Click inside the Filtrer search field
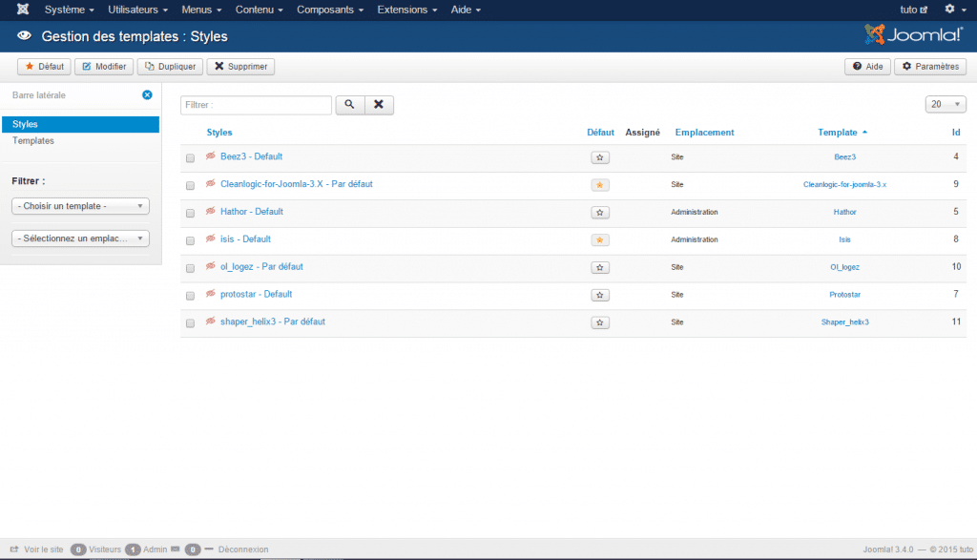This screenshot has height=560, width=977. click(256, 105)
